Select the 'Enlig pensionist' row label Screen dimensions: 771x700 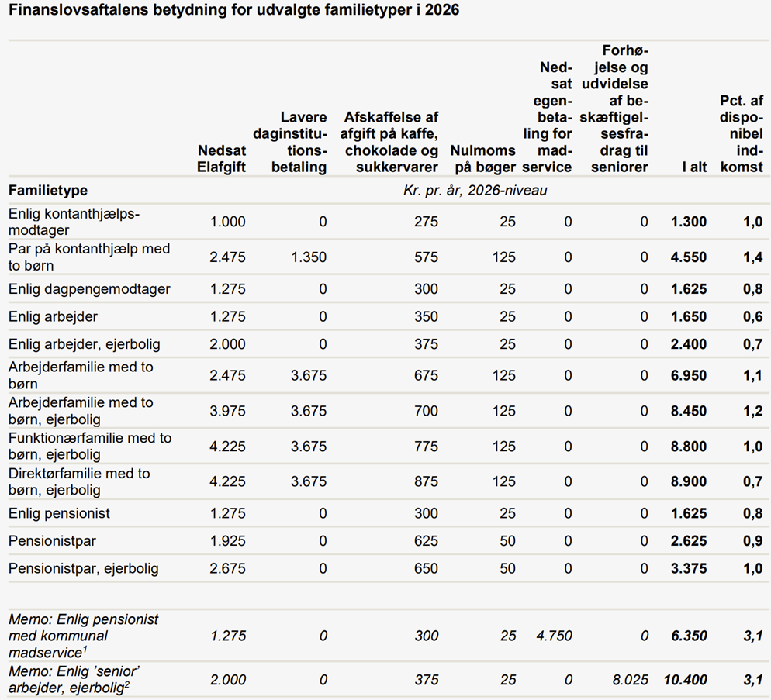click(59, 513)
